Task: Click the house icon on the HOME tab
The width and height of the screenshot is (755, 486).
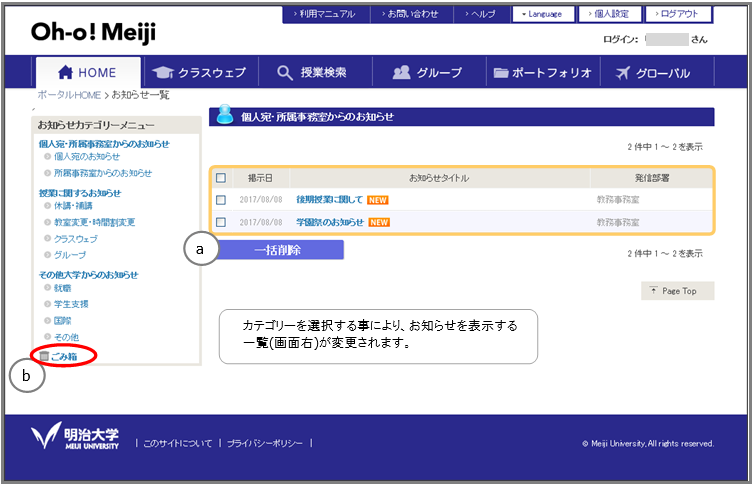Action: click(x=65, y=72)
